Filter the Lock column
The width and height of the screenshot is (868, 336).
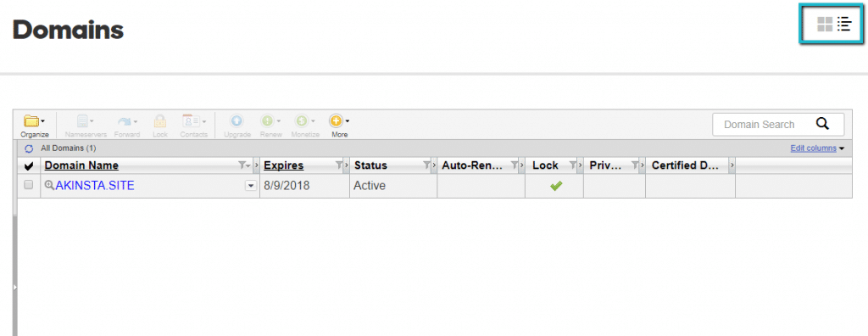572,165
